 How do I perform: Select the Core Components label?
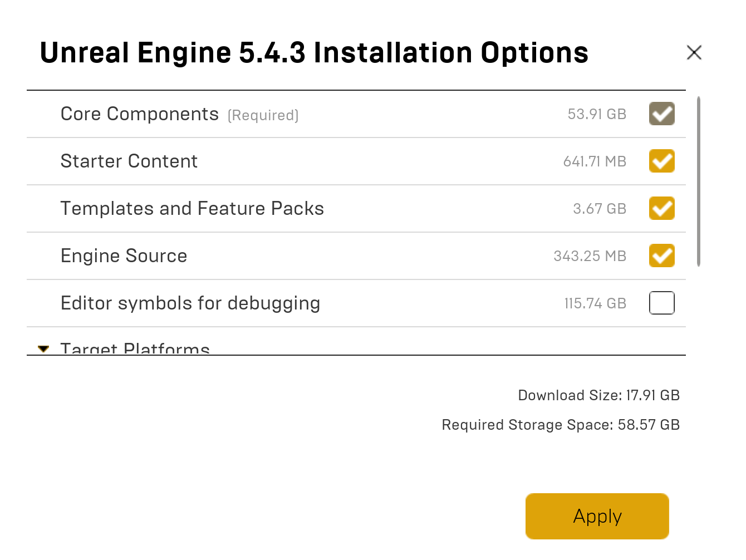[139, 114]
